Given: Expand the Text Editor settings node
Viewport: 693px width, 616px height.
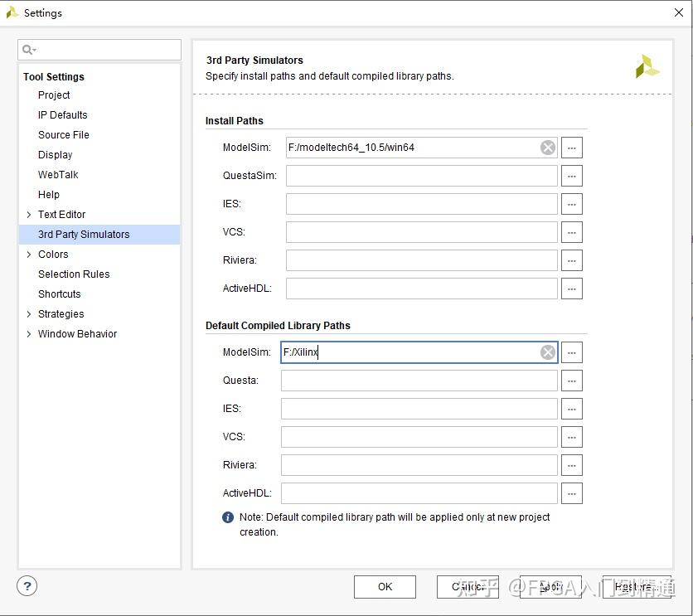Looking at the screenshot, I should pos(29,215).
